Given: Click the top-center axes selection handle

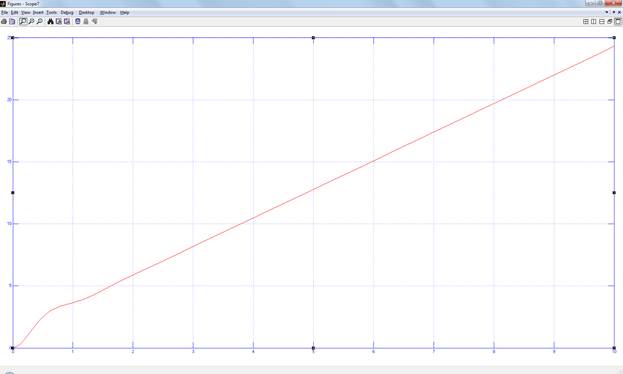Looking at the screenshot, I should click(x=313, y=38).
